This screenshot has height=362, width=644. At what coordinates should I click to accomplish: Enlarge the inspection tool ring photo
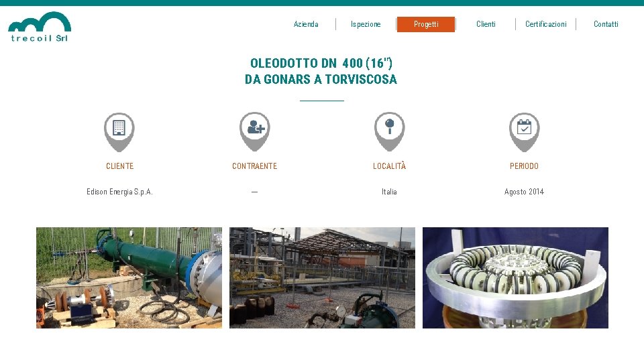(515, 278)
